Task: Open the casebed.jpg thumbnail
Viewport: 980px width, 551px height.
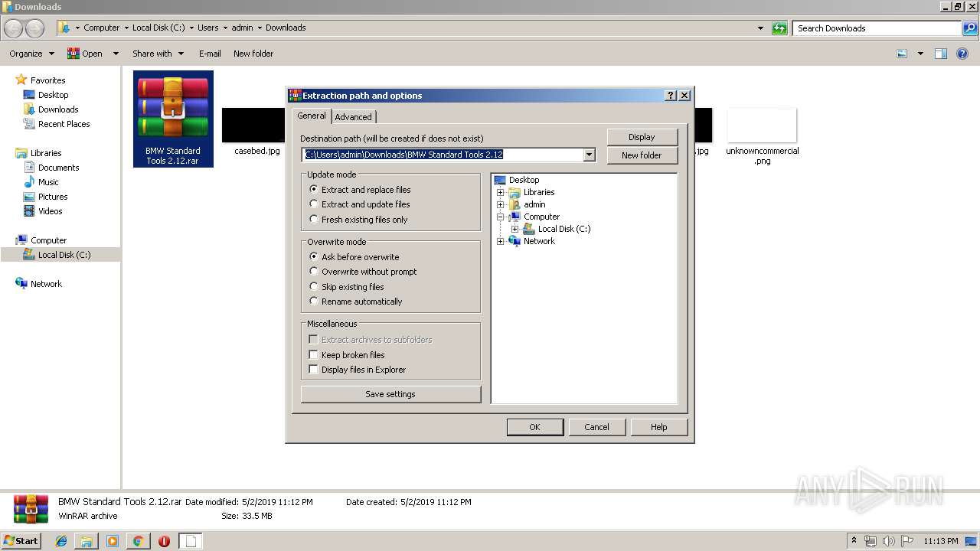Action: click(x=253, y=126)
